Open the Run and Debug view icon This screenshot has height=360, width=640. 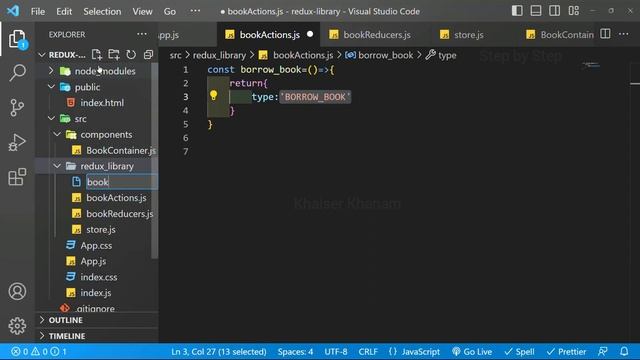pyautogui.click(x=17, y=142)
